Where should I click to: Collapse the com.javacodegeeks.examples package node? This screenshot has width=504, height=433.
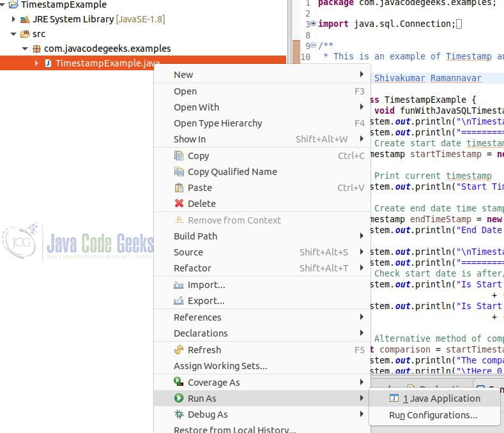tap(25, 49)
